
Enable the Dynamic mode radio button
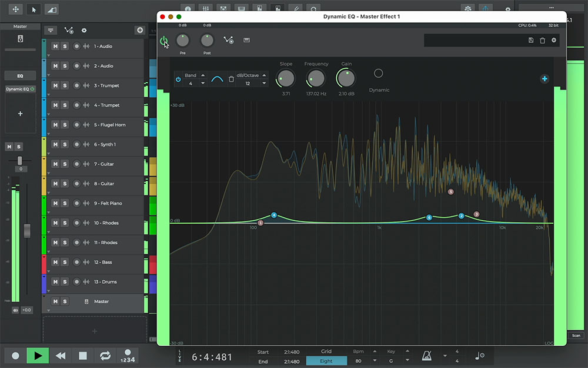pyautogui.click(x=379, y=74)
